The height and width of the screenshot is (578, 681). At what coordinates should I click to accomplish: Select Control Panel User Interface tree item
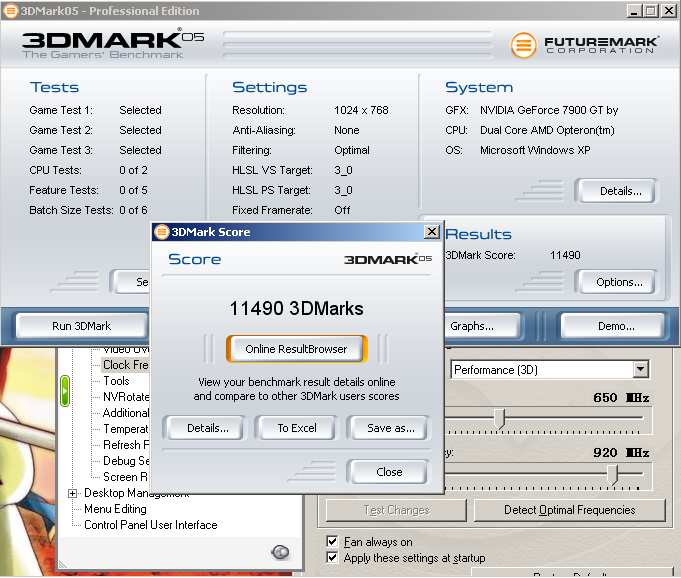tap(151, 525)
